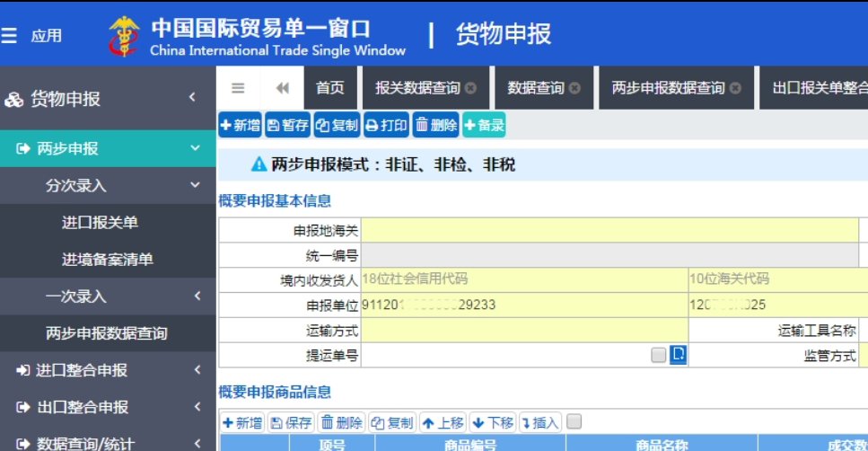Click the document icon beside 提运单号
868x451 pixels.
[679, 355]
